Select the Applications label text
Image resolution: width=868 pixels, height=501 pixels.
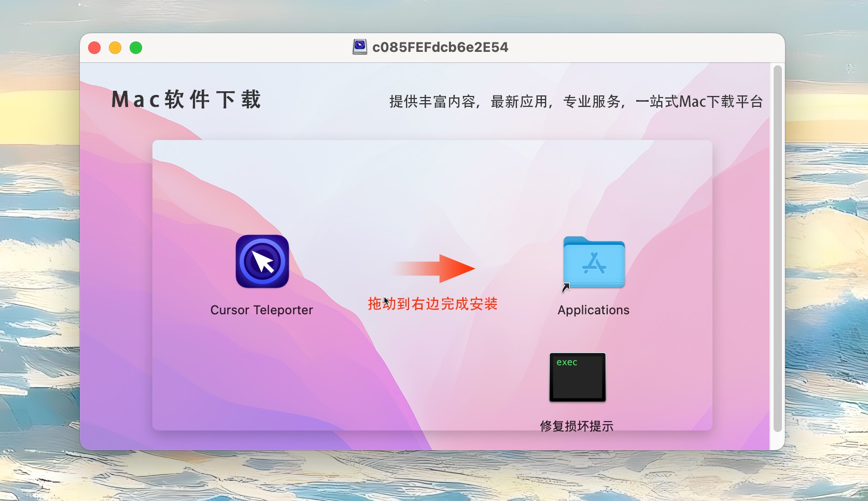594,310
